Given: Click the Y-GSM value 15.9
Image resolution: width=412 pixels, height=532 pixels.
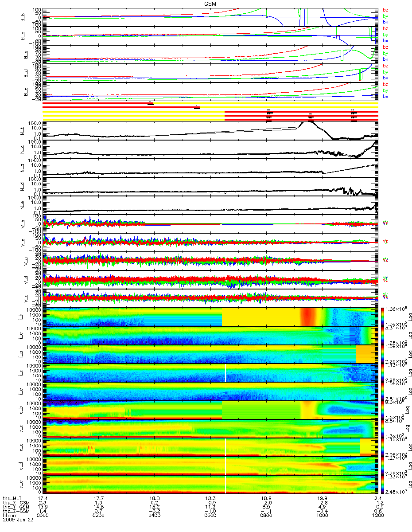Looking at the screenshot, I should 43,506.
